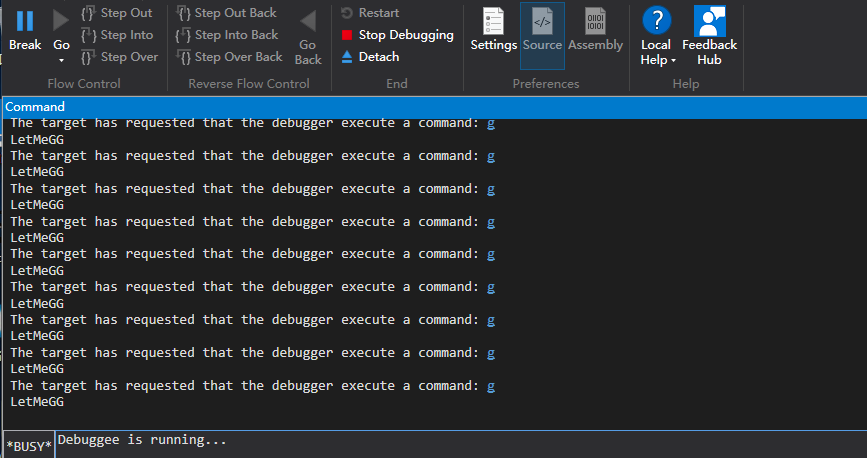
Task: Click Step Over in Flow Control
Action: pyautogui.click(x=119, y=57)
